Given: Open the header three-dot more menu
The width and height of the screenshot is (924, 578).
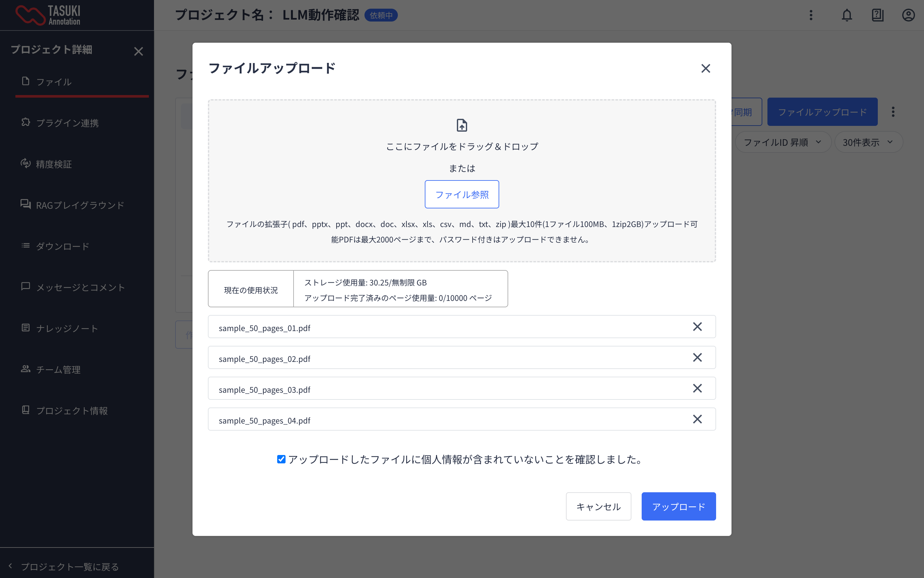Looking at the screenshot, I should pyautogui.click(x=811, y=15).
